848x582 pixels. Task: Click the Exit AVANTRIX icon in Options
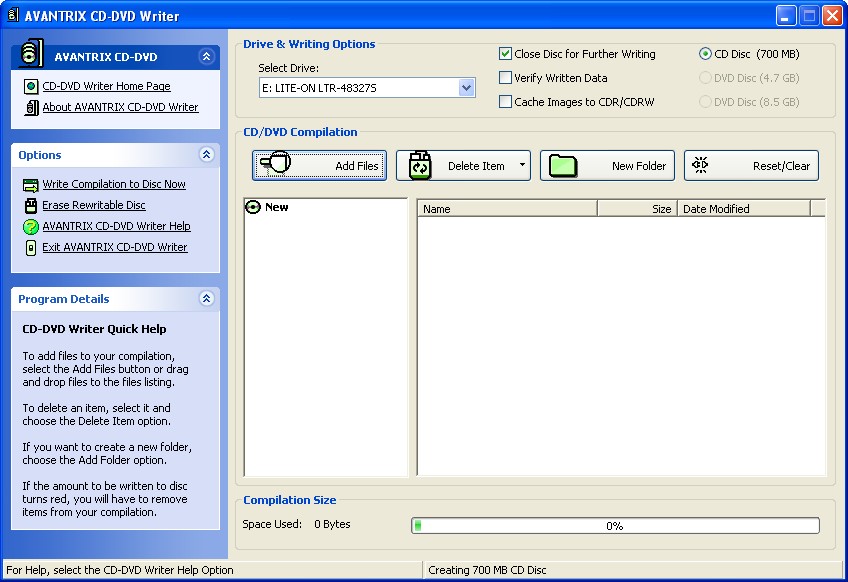coord(31,248)
